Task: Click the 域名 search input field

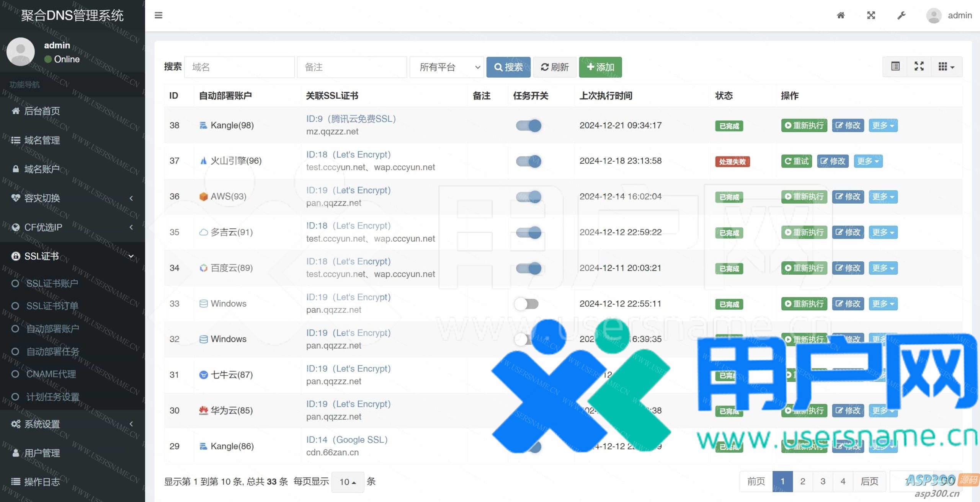Action: pyautogui.click(x=239, y=67)
